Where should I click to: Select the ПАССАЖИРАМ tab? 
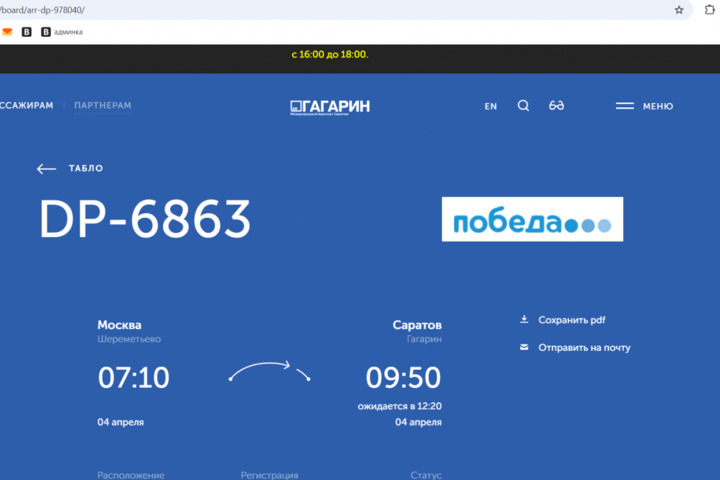point(27,105)
